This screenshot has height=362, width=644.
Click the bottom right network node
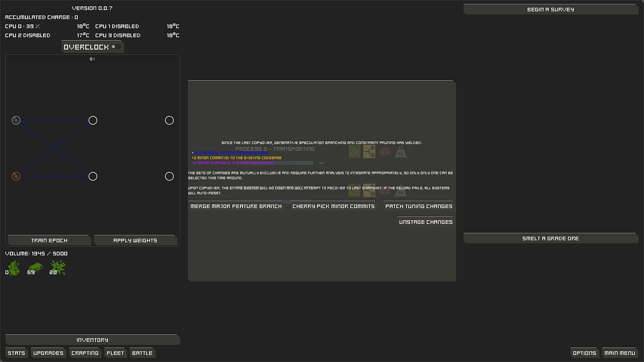point(169,176)
